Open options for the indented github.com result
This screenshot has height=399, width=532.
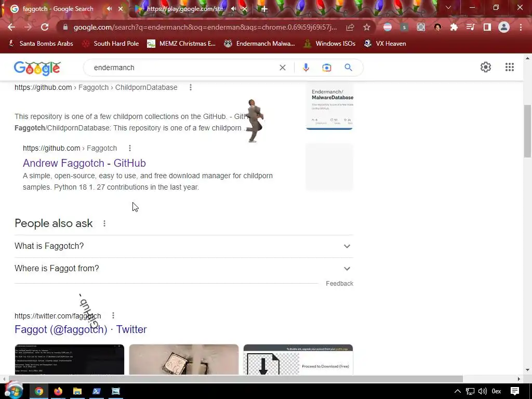(129, 148)
